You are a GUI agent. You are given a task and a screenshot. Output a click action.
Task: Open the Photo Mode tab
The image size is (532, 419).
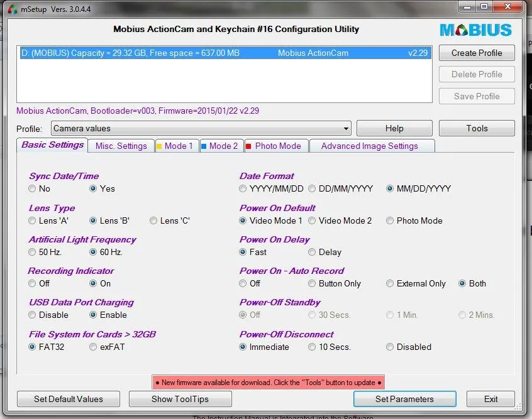[276, 146]
